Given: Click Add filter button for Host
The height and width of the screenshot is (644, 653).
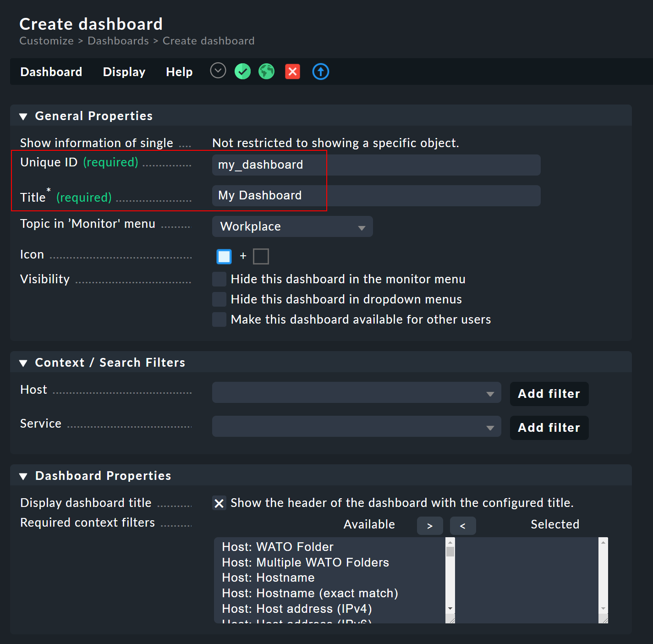Looking at the screenshot, I should click(549, 394).
